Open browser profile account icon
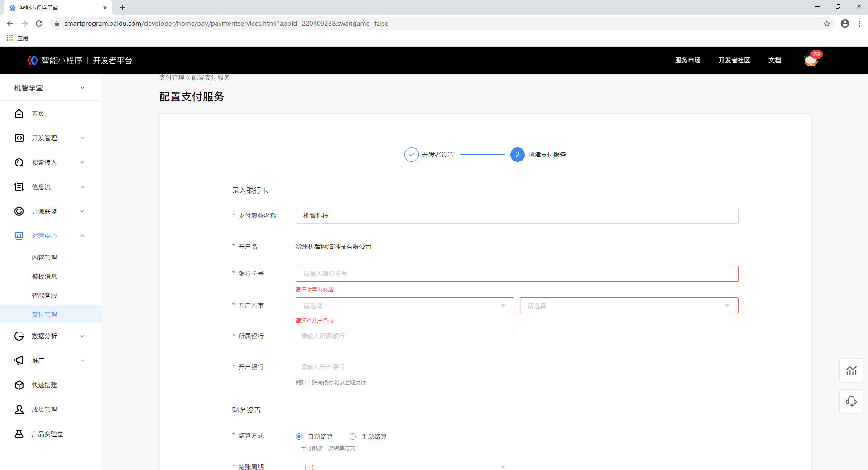 [845, 24]
